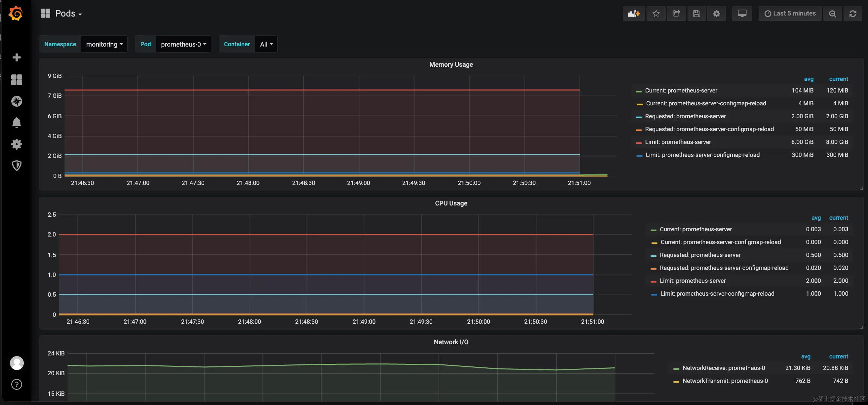Viewport: 868px width, 405px height.
Task: Star this dashboard as favorite
Action: (656, 14)
